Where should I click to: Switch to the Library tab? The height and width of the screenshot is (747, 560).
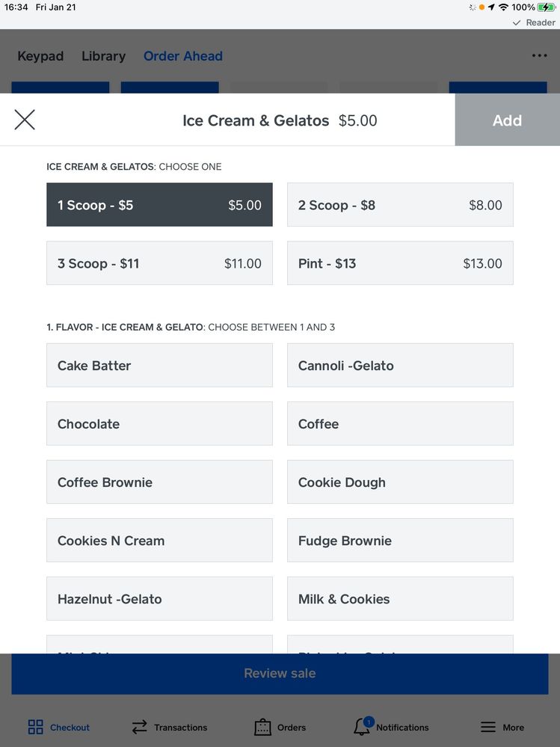(103, 56)
